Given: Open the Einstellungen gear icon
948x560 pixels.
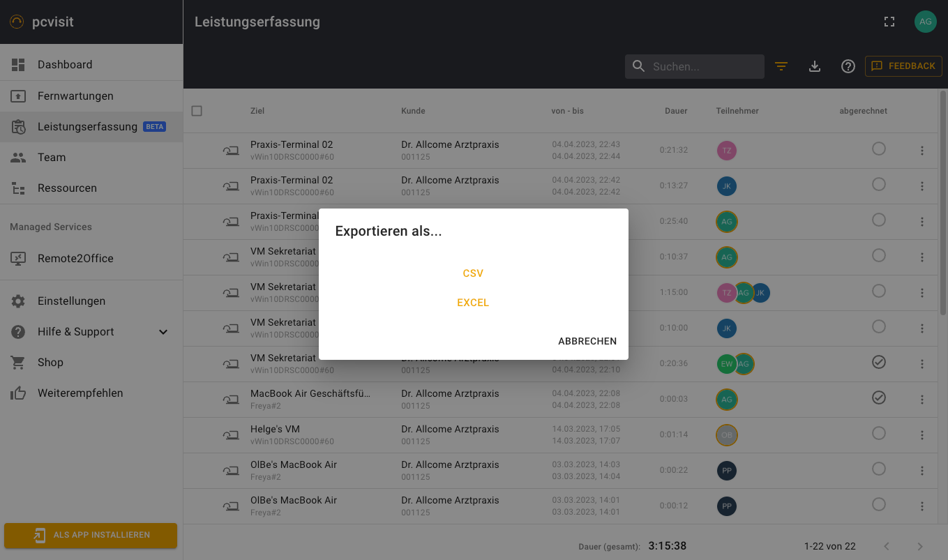Looking at the screenshot, I should click(18, 301).
